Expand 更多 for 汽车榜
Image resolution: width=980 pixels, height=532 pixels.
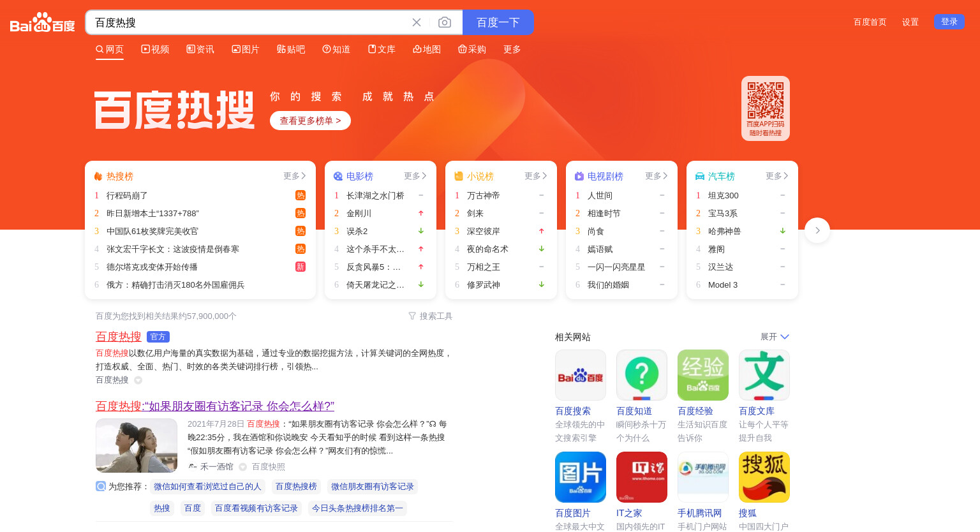coord(777,176)
